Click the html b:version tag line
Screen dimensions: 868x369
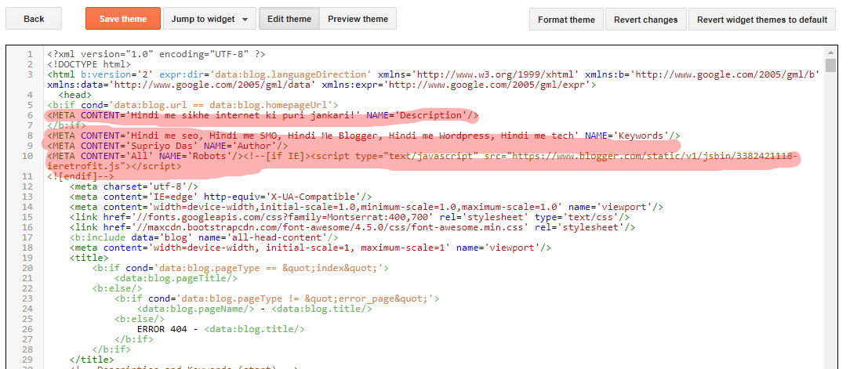[x=434, y=79]
